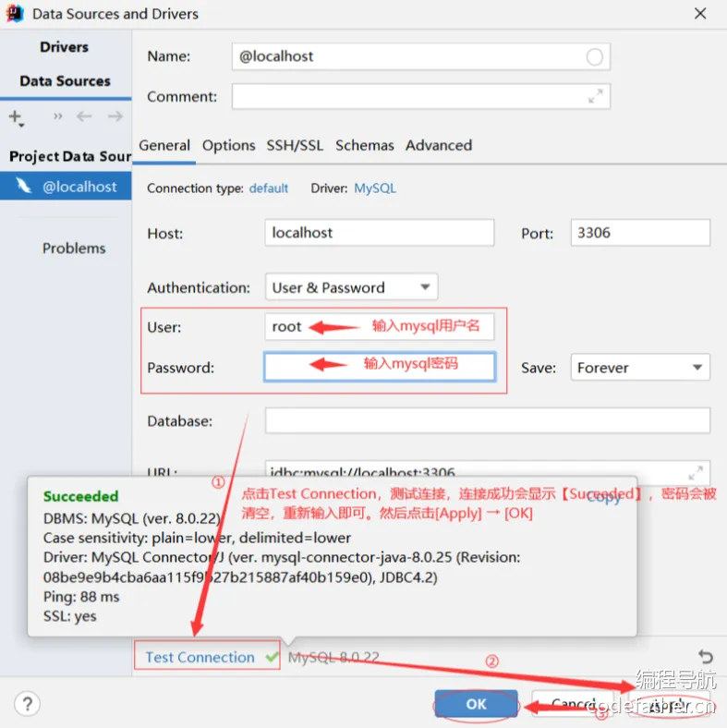Viewport: 727px width, 728px height.
Task: Go forward with the right arrow icon
Action: coord(115,116)
